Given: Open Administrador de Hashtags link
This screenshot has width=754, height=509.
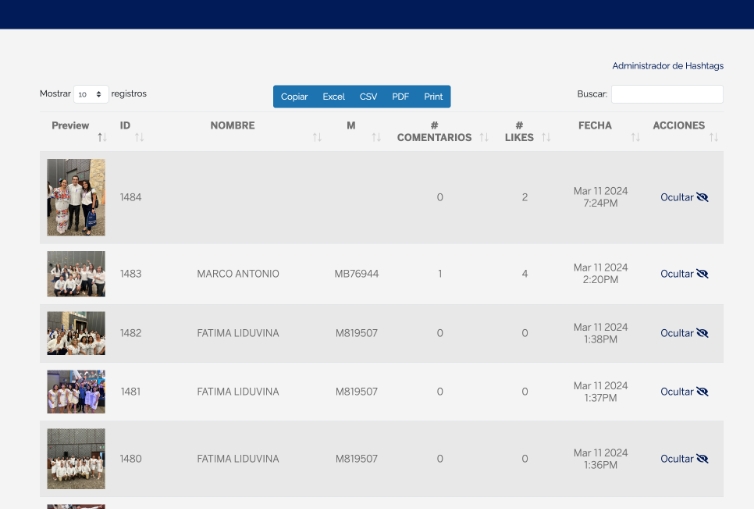Looking at the screenshot, I should point(667,66).
